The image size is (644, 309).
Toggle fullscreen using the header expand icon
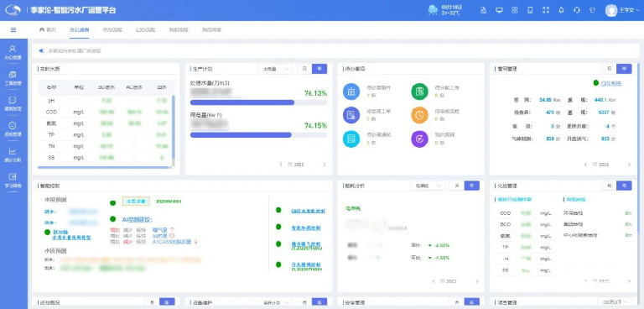pos(546,10)
